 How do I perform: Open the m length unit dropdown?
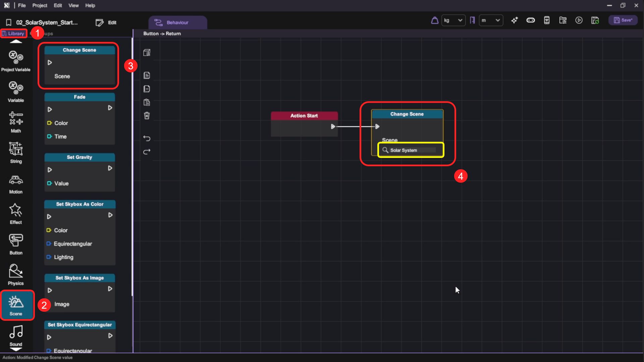tap(491, 20)
